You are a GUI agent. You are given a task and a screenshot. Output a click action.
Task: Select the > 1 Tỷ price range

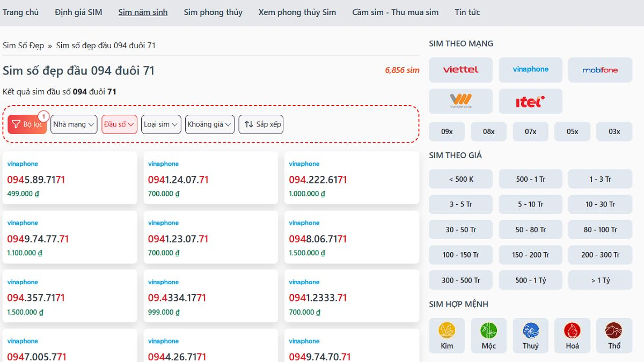tap(600, 280)
